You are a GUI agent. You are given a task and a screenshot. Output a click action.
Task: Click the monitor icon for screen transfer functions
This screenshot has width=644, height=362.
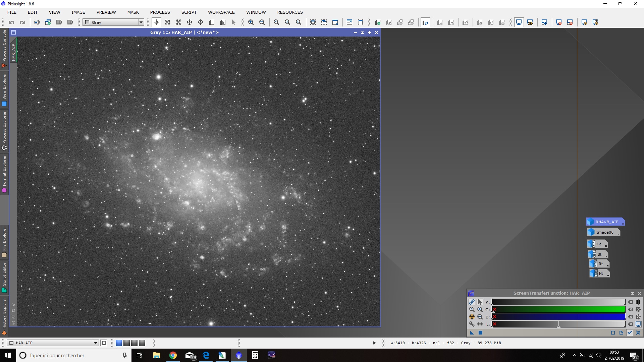tap(519, 22)
